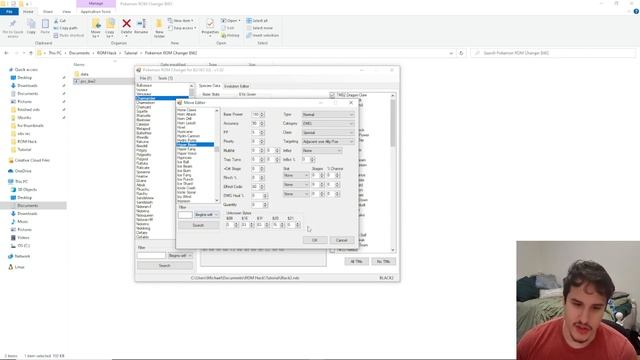Open the Tools menu in ROM Changer
The image size is (640, 360).
165,78
